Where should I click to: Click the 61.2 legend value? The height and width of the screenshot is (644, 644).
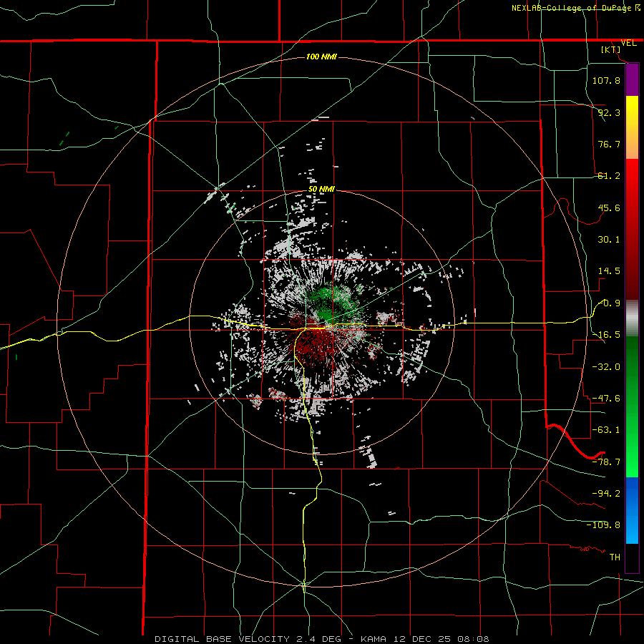(x=609, y=176)
